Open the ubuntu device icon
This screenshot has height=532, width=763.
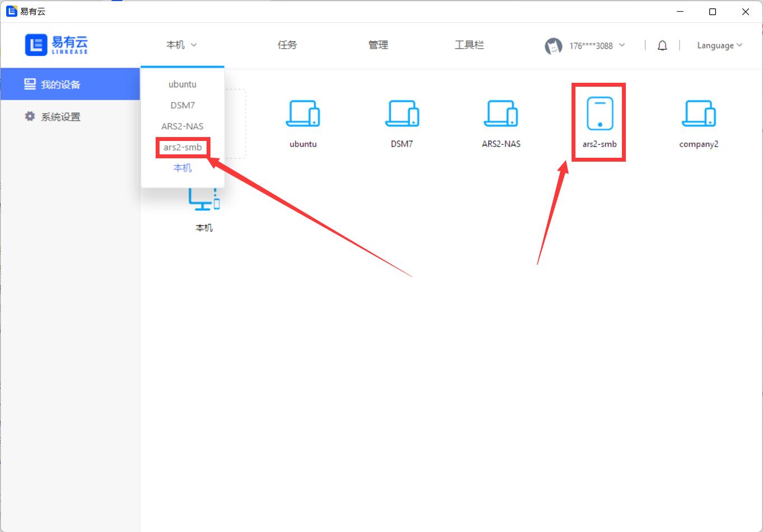[x=303, y=114]
